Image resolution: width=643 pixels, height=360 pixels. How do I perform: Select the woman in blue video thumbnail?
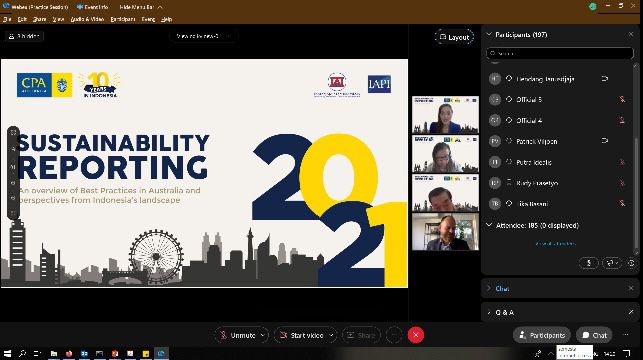pos(445,115)
